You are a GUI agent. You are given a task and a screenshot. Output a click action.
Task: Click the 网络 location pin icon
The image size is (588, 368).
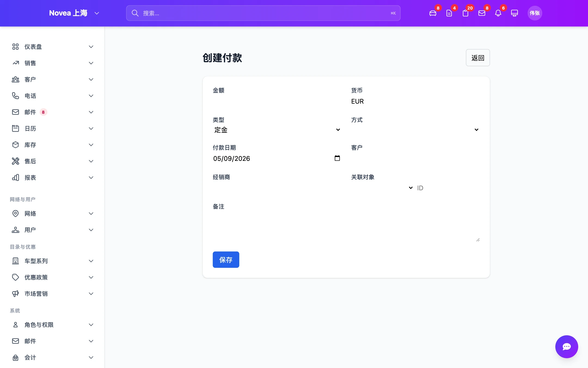pos(16,213)
